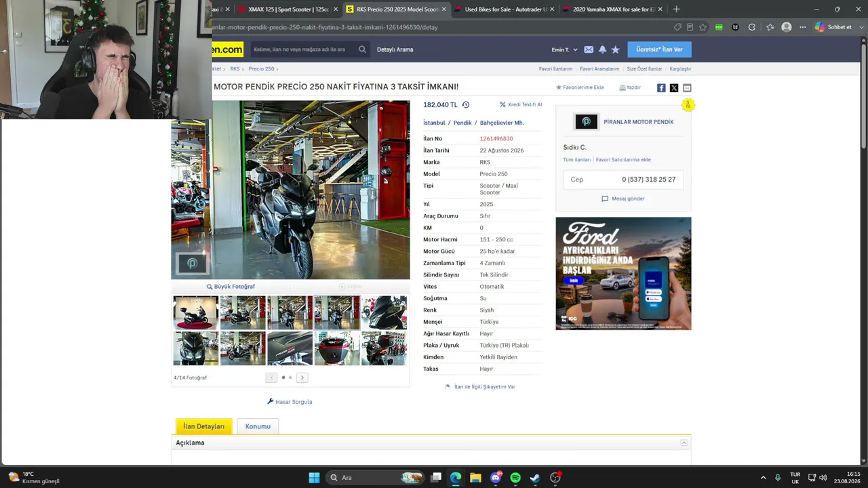Open the browser favorites list icon
The width and height of the screenshot is (868, 488).
[770, 27]
